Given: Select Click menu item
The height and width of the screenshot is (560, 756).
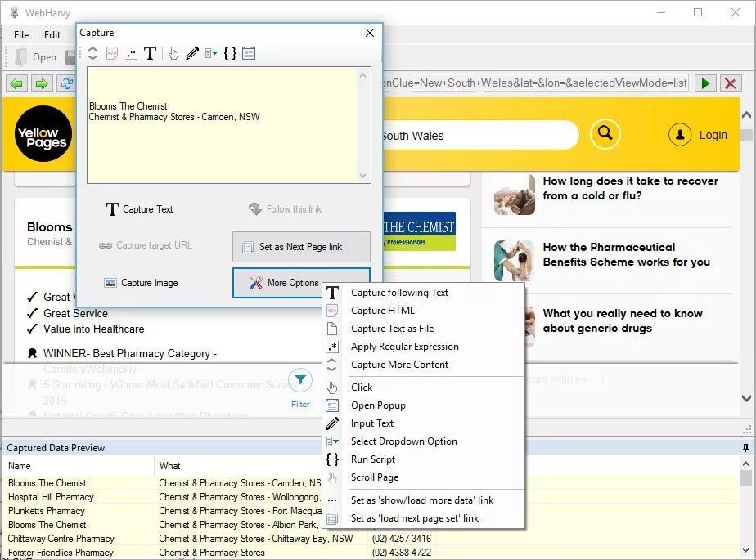Looking at the screenshot, I should [423, 388].
